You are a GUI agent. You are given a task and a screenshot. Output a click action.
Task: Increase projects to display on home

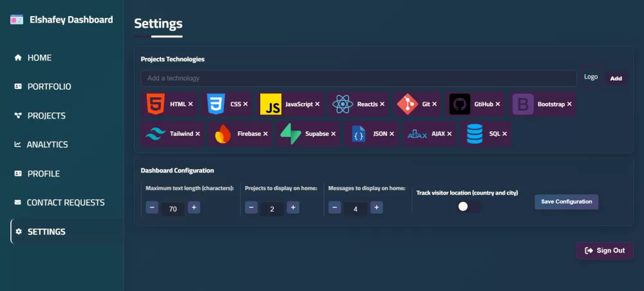[x=293, y=208]
